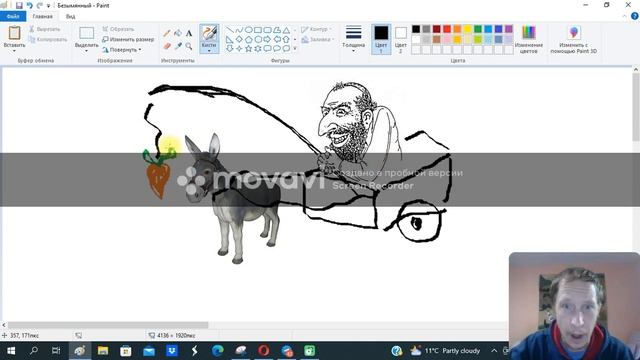640x360 pixels.
Task: Choose the cloud callout shape
Action: click(286, 49)
